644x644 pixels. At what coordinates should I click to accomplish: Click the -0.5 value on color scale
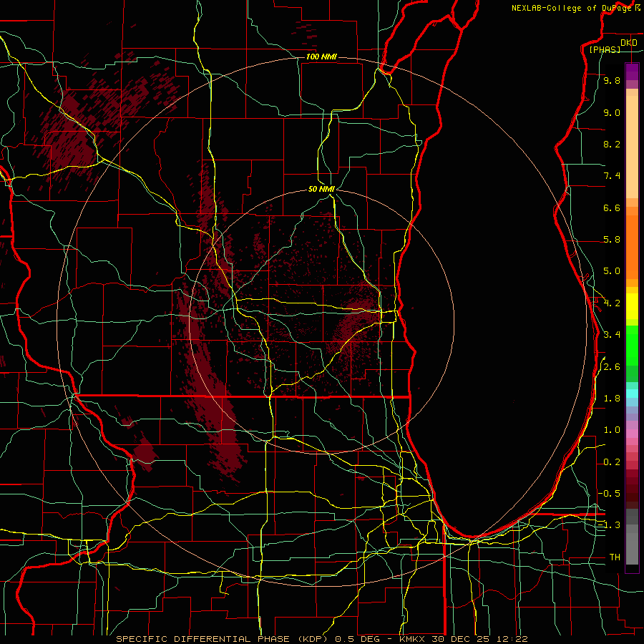coord(609,493)
